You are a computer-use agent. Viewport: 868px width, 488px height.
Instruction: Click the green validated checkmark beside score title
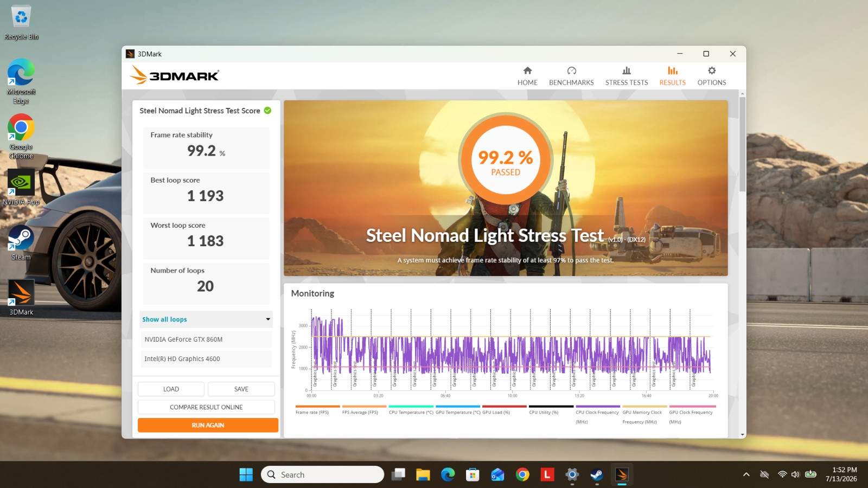267,111
